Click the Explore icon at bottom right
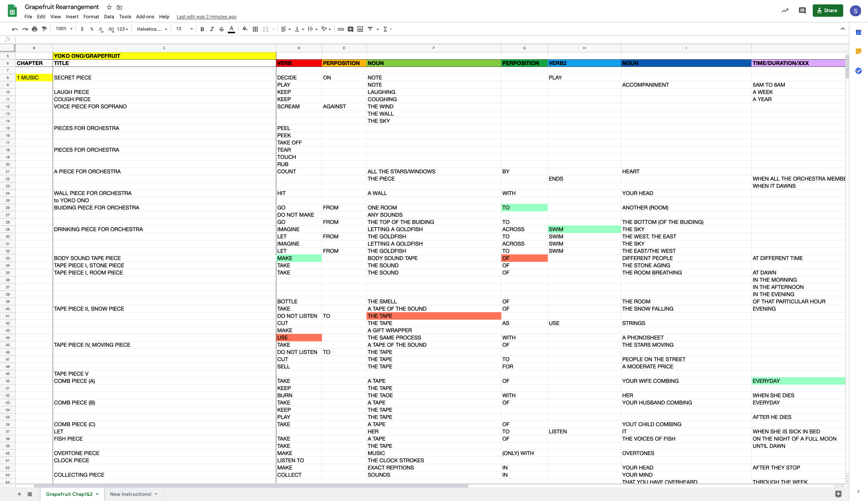 (x=838, y=494)
